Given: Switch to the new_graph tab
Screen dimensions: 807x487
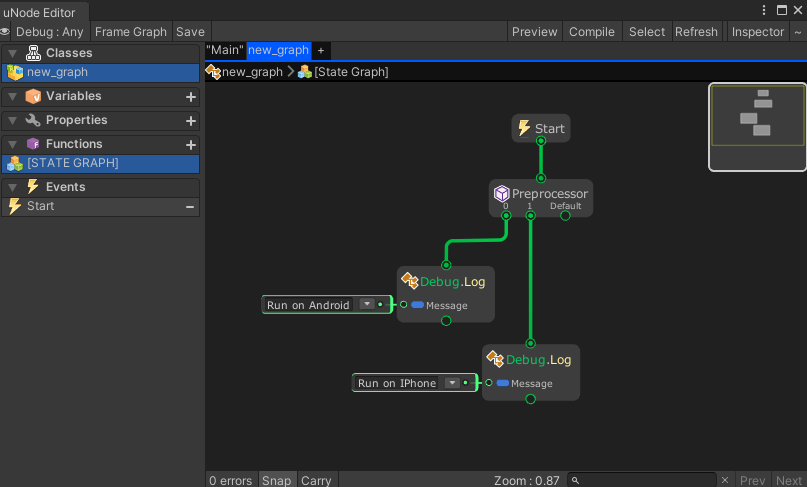Looking at the screenshot, I should [x=278, y=50].
